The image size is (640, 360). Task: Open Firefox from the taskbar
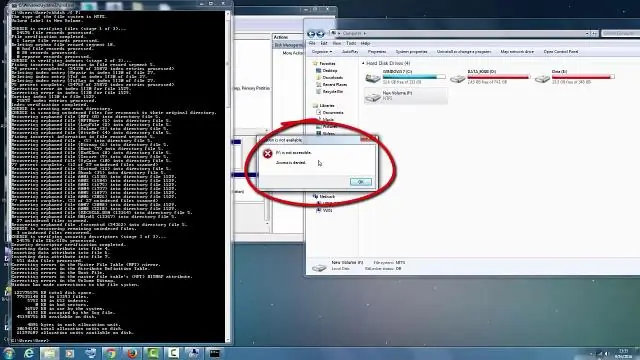click(x=132, y=353)
